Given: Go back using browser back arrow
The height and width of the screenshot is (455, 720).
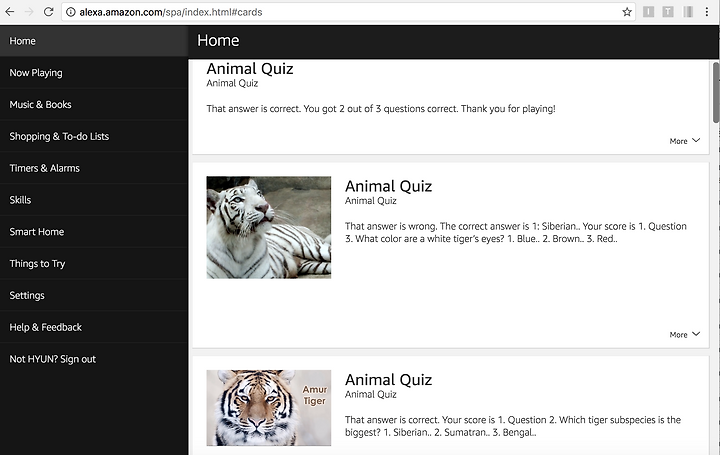Looking at the screenshot, I should (x=10, y=12).
